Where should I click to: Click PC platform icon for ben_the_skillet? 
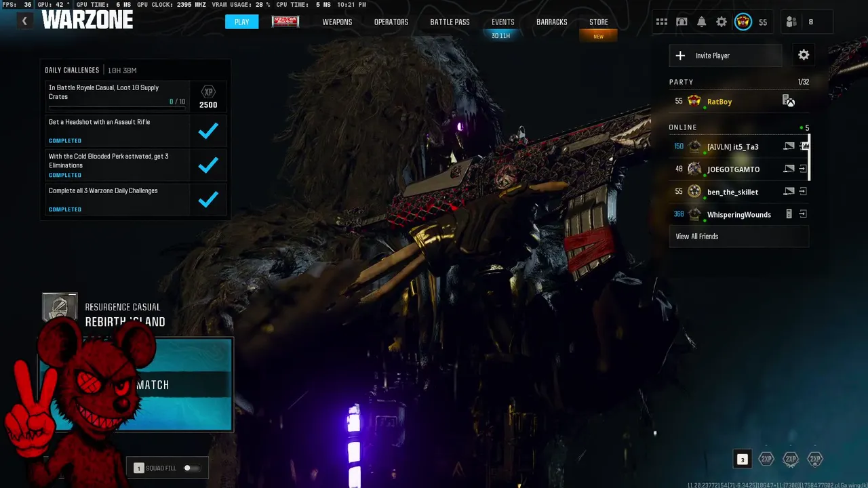click(x=789, y=192)
